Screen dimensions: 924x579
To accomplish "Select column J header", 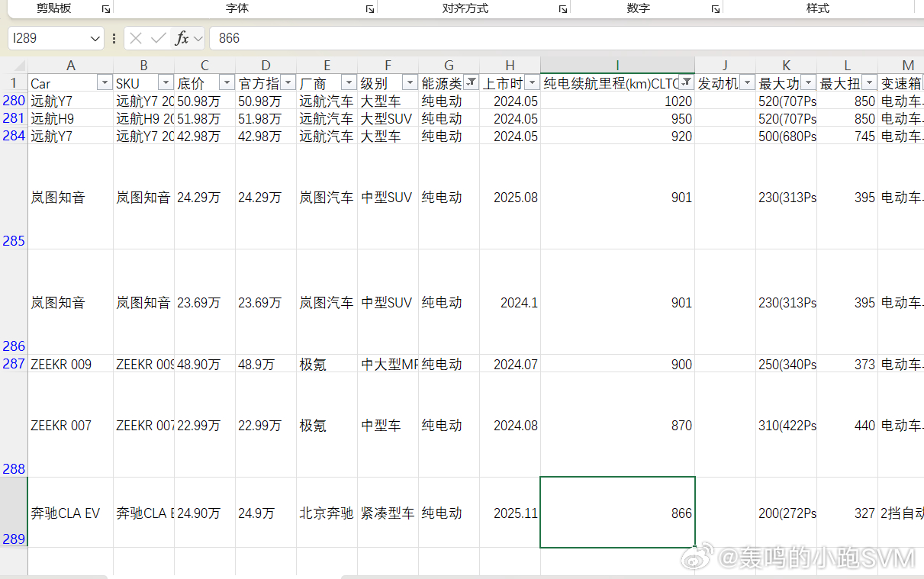I will point(725,66).
